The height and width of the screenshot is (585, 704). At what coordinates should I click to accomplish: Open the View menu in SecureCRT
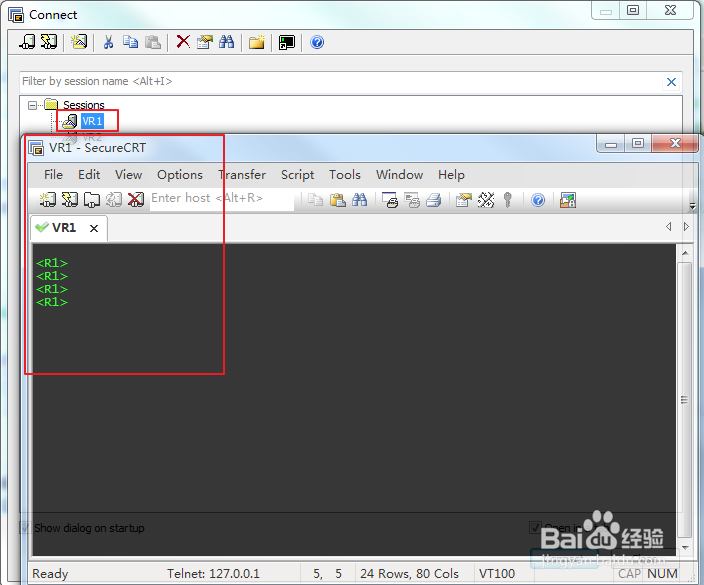[x=128, y=175]
